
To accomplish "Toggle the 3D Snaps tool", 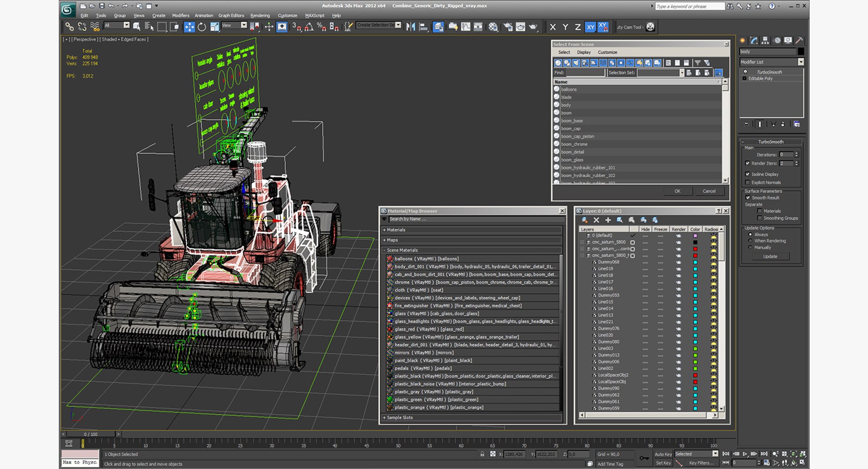I will 297,27.
